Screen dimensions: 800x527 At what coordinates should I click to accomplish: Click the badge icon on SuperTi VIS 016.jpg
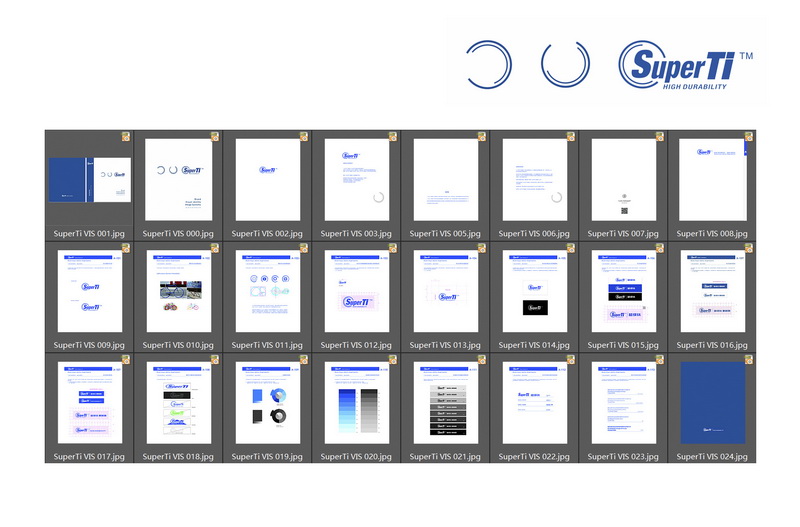748,248
